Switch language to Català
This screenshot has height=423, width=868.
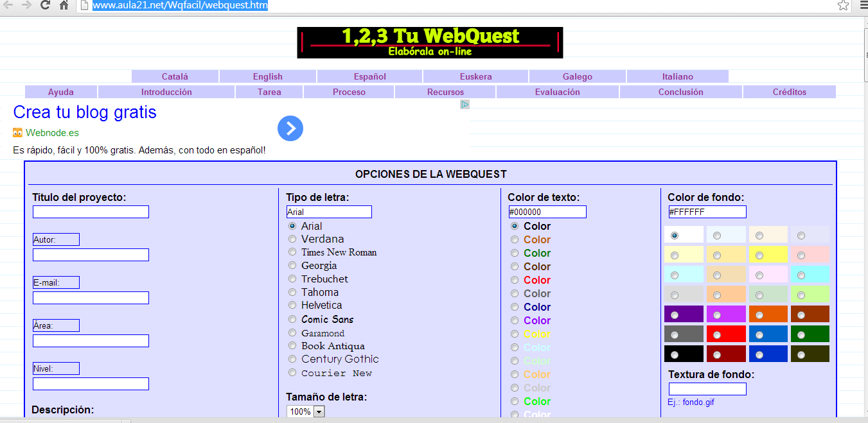pyautogui.click(x=175, y=76)
